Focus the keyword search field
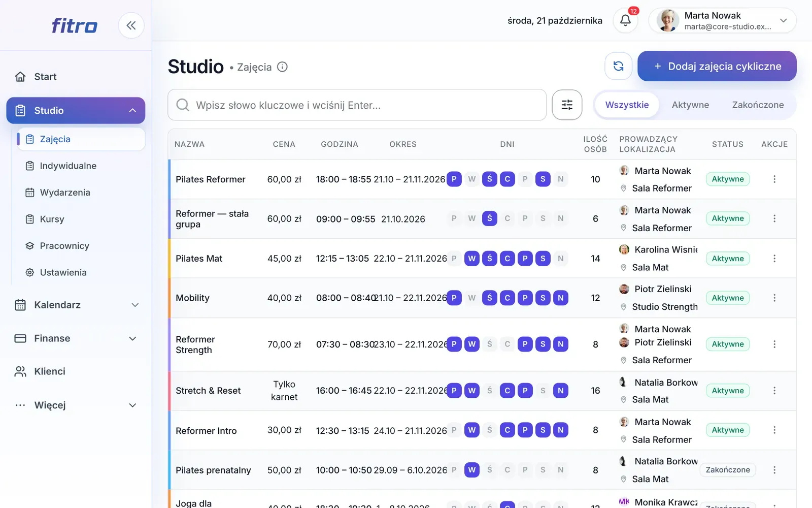Viewport: 812px width, 508px height. [357, 105]
